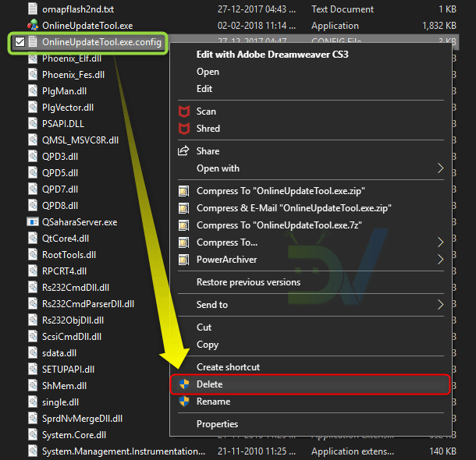The width and height of the screenshot is (476, 460).
Task: Click the UAC shield icon beside Rename
Action: [184, 402]
